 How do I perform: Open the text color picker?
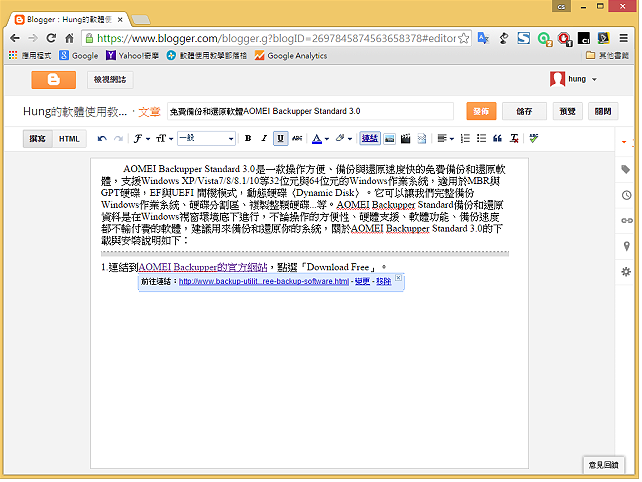(320, 139)
